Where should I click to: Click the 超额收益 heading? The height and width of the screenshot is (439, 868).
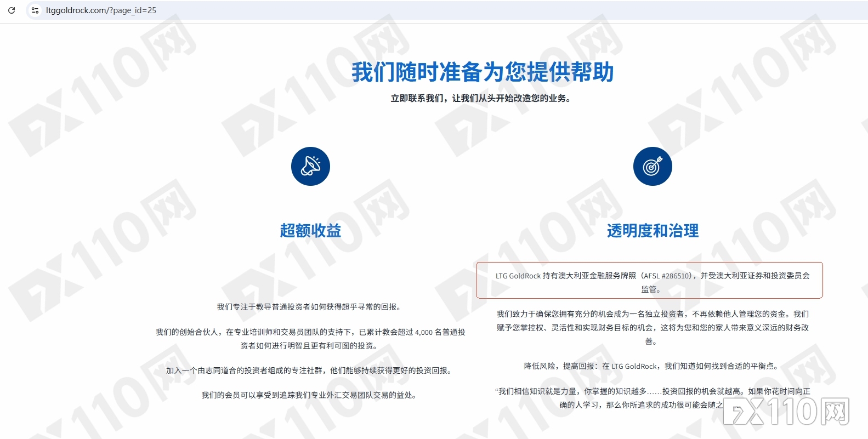pos(310,231)
